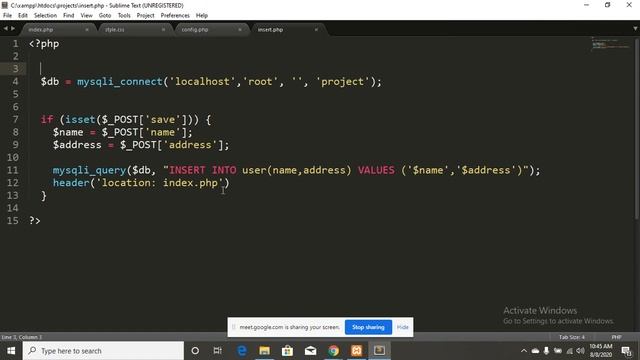The width and height of the screenshot is (640, 360).
Task: Click the $address variable on line 9
Action: click(x=77, y=145)
